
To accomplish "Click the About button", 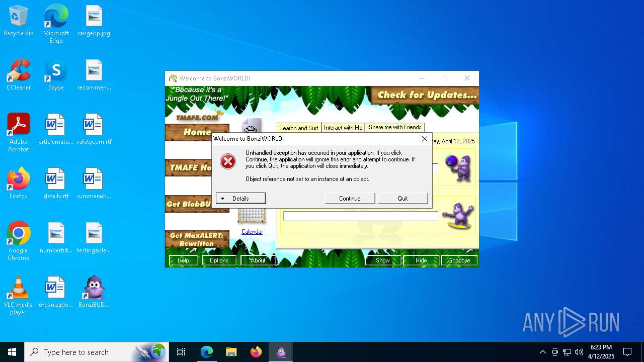I will [258, 260].
